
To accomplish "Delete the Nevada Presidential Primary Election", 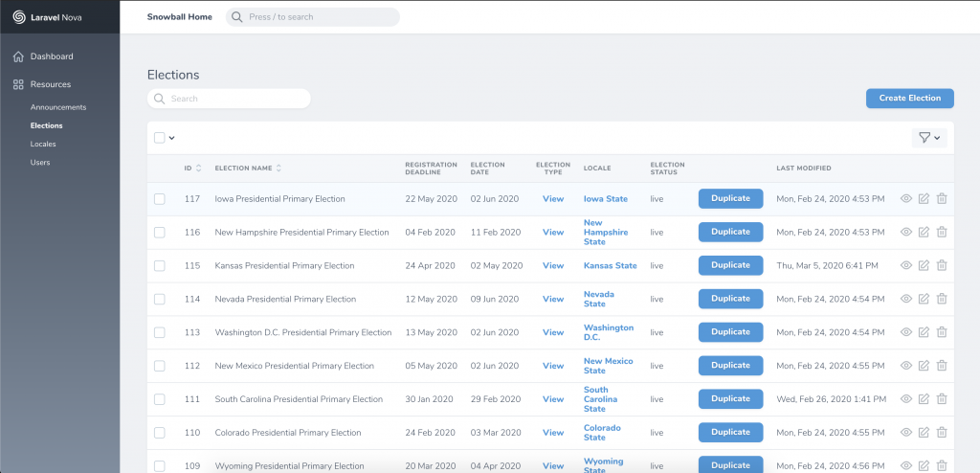I will (x=942, y=299).
